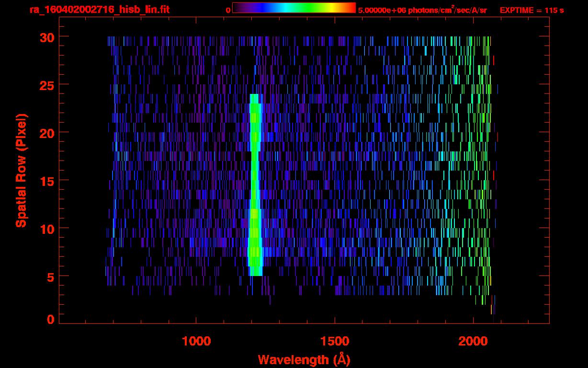
Task: Click the rainbow color scale bar
Action: pyautogui.click(x=294, y=8)
